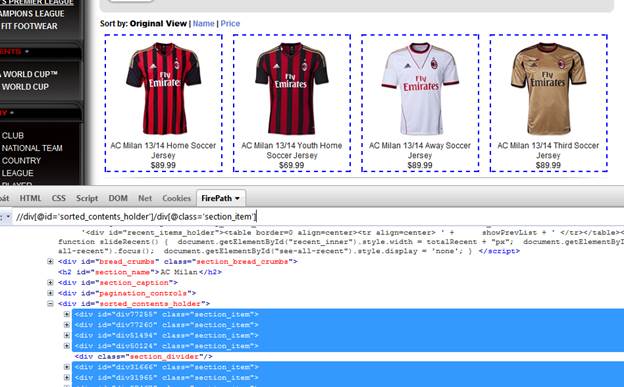Open the Script panel tab
Image resolution: width=624 pixels, height=387 pixels.
[87, 198]
